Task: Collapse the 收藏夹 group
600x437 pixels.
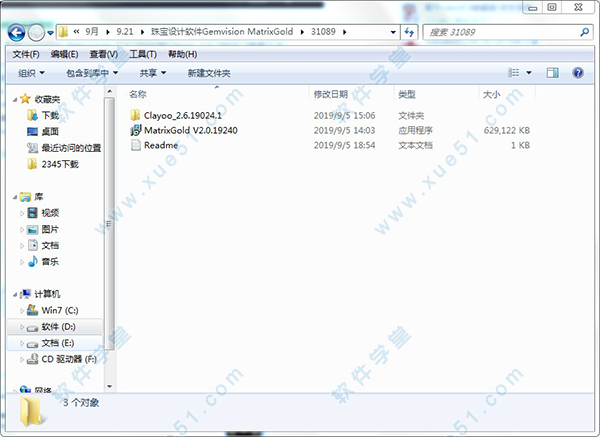Action: pyautogui.click(x=15, y=100)
